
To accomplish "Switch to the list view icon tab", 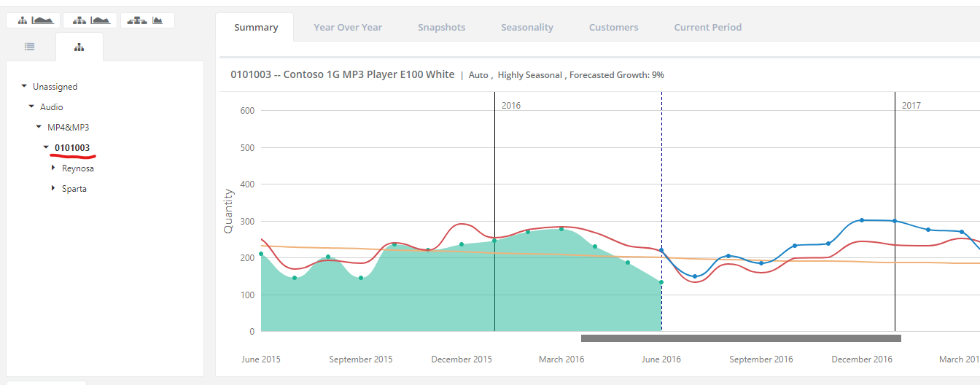I will pyautogui.click(x=30, y=47).
